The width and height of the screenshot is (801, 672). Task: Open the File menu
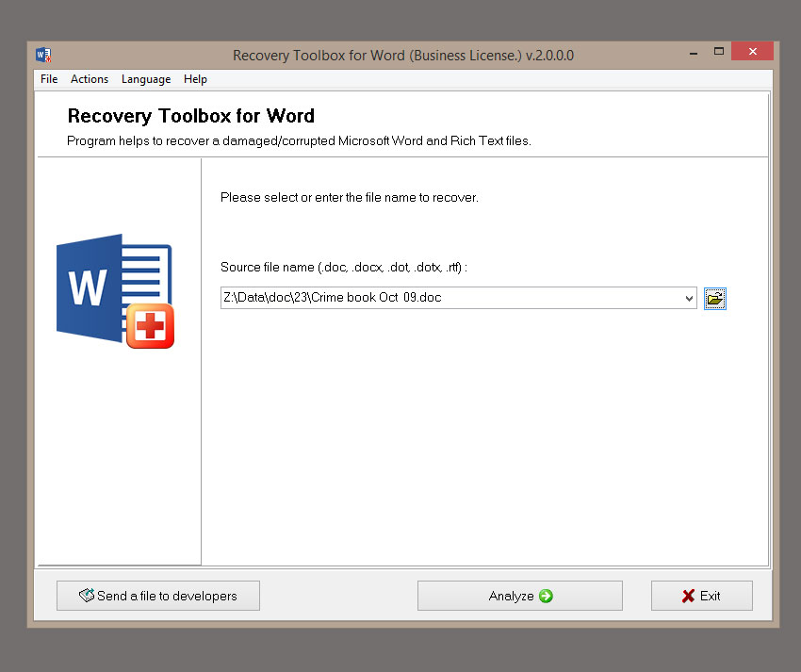coord(49,79)
